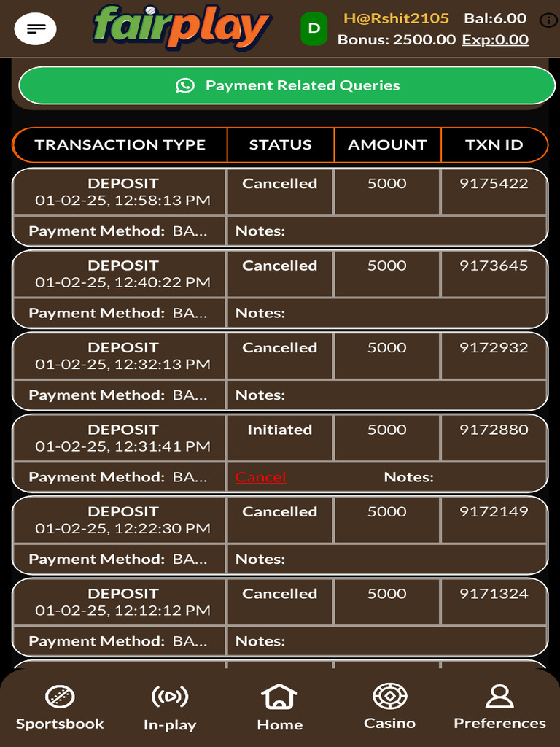Tap the green D avatar icon

point(314,28)
